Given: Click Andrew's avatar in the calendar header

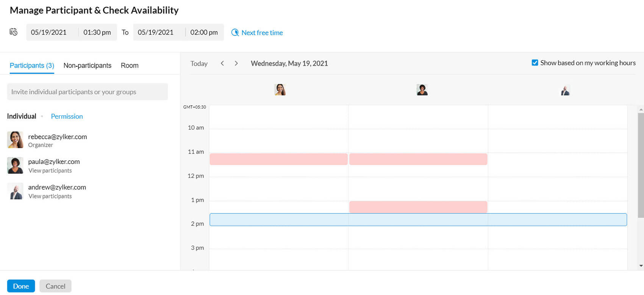Looking at the screenshot, I should (565, 91).
